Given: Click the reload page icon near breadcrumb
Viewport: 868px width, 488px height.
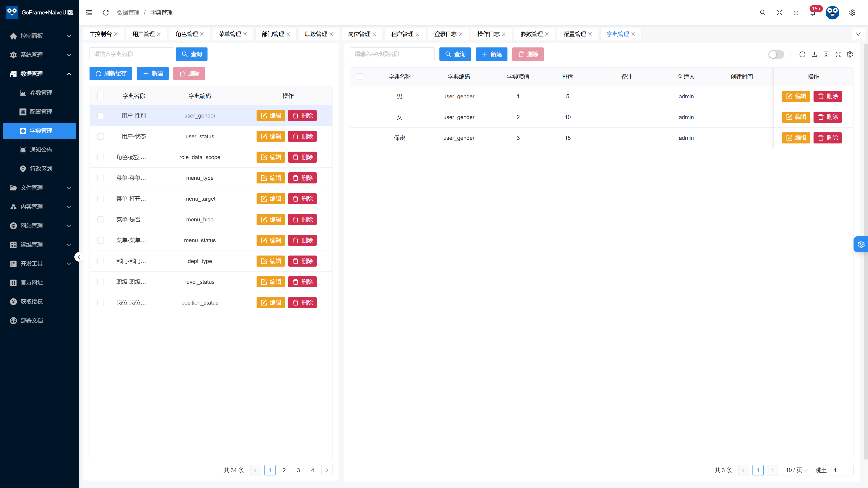Looking at the screenshot, I should 106,12.
